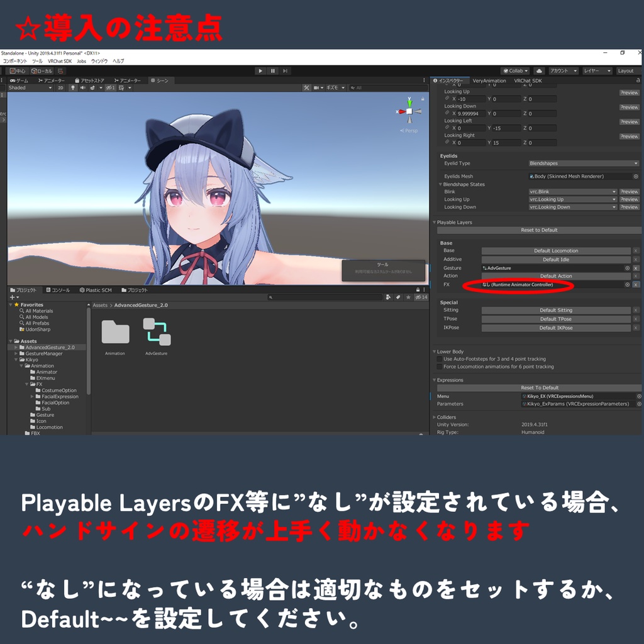Enable Force Locomotion animations checkbox

(440, 367)
